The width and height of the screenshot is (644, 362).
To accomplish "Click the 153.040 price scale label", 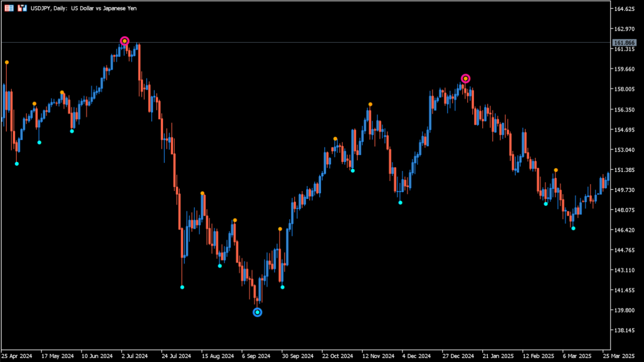I will coord(624,150).
